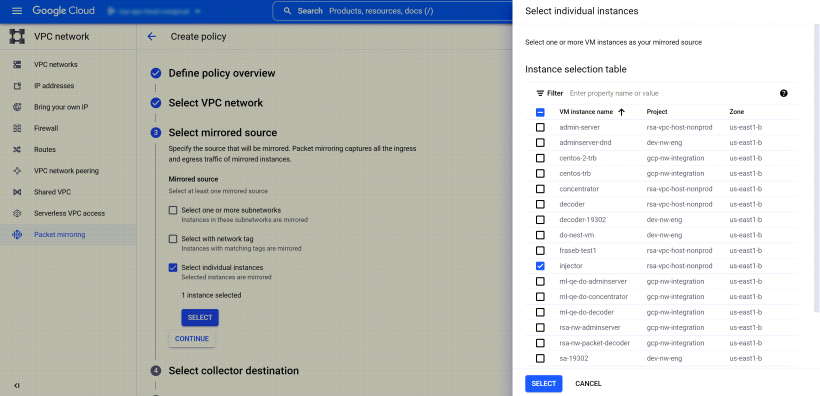The width and height of the screenshot is (820, 396).
Task: Click the completed Select VPC network checkmark
Action: [x=156, y=103]
